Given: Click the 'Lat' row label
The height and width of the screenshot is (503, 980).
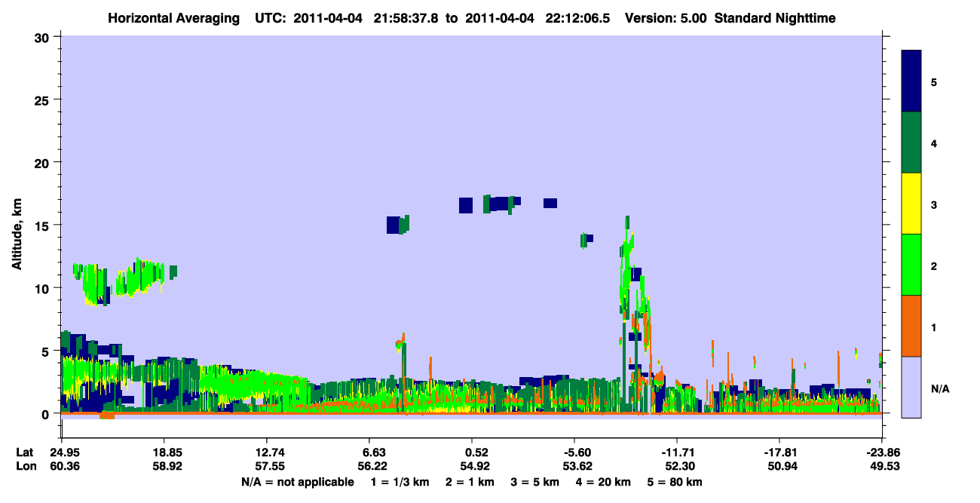Looking at the screenshot, I should click(24, 452).
